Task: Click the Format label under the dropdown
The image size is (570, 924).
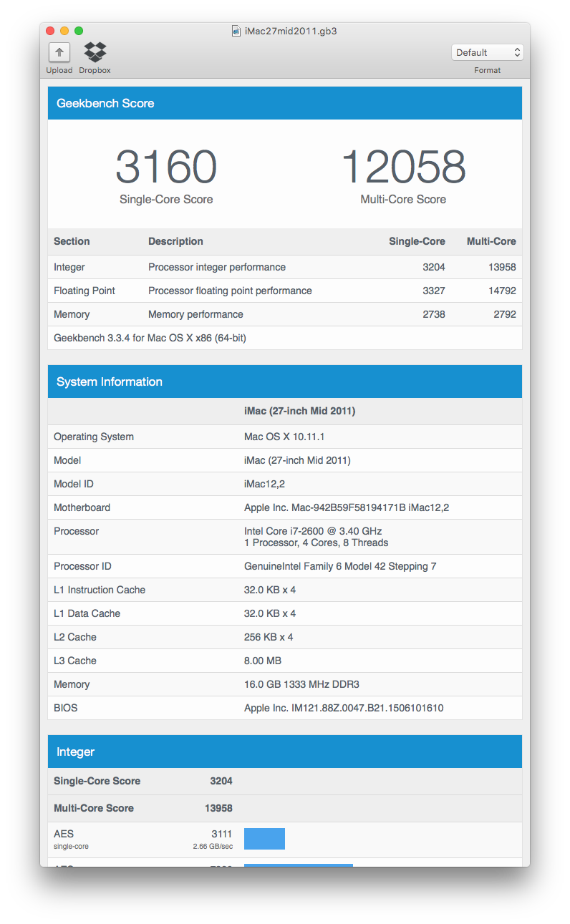Action: pos(487,70)
